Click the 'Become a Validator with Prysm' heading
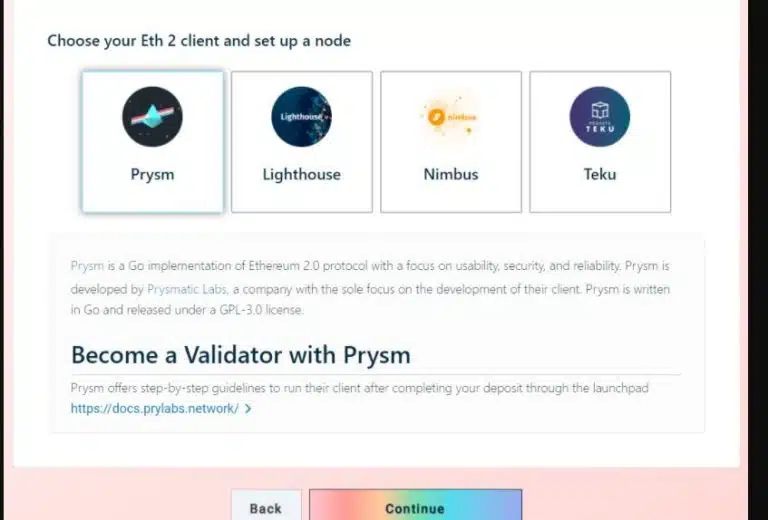This screenshot has height=520, width=768. click(x=241, y=355)
